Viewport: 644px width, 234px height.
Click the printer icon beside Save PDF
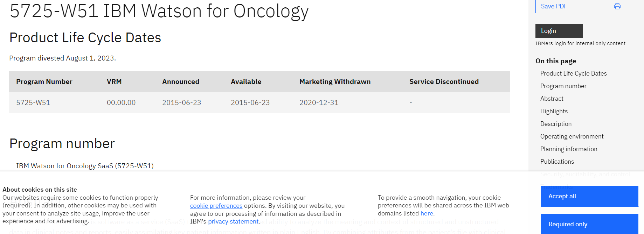coord(617,6)
